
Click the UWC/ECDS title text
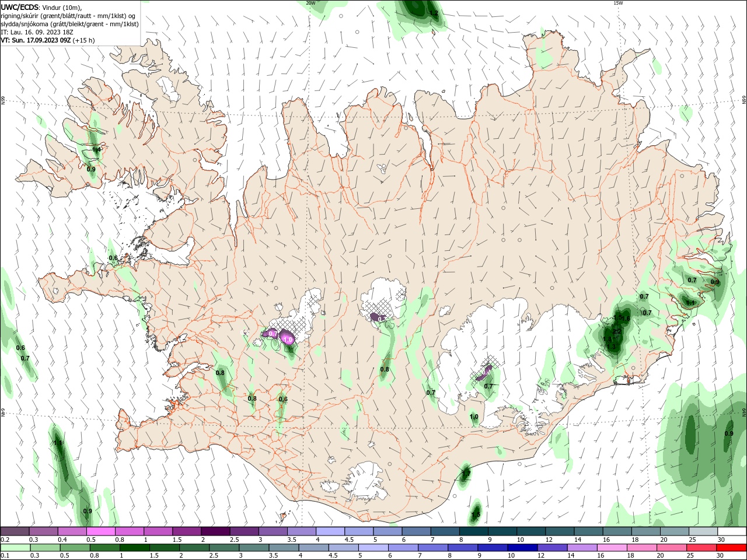point(20,6)
